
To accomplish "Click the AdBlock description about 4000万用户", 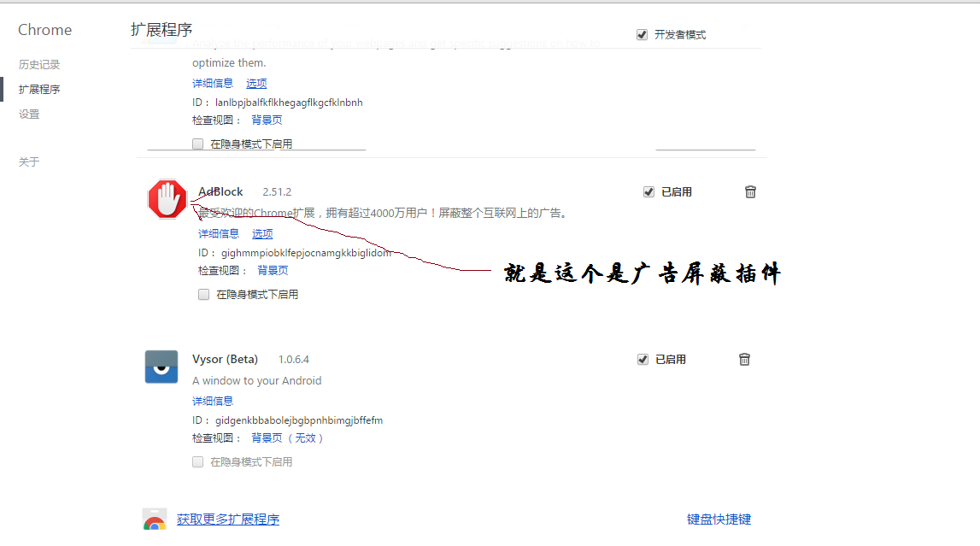I will (x=383, y=213).
